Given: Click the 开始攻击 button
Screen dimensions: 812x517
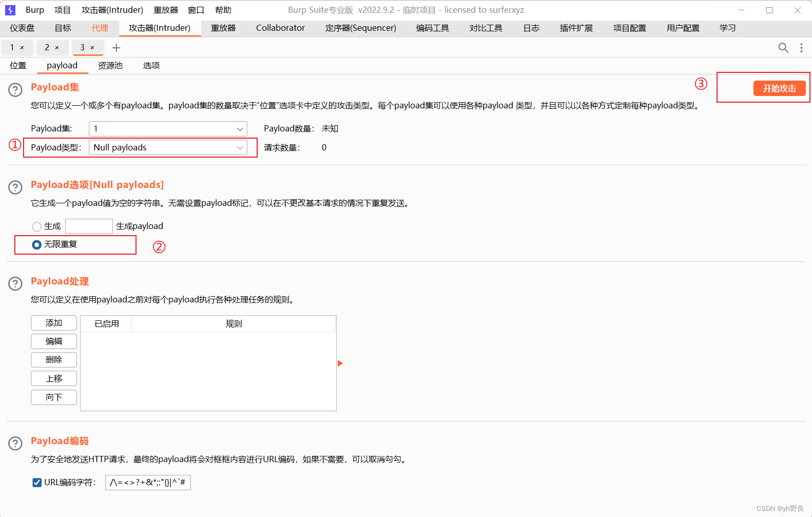Looking at the screenshot, I should 779,88.
